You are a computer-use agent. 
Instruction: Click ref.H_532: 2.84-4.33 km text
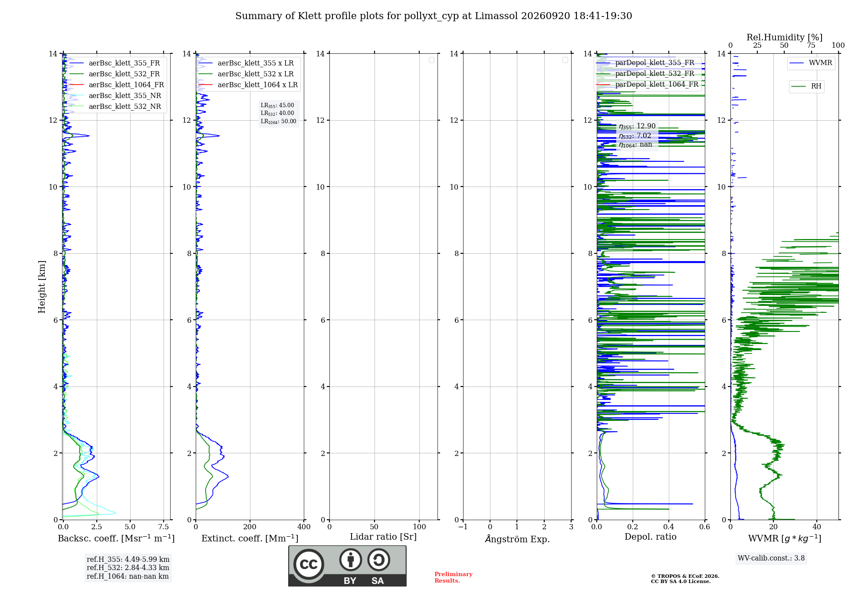pyautogui.click(x=128, y=568)
